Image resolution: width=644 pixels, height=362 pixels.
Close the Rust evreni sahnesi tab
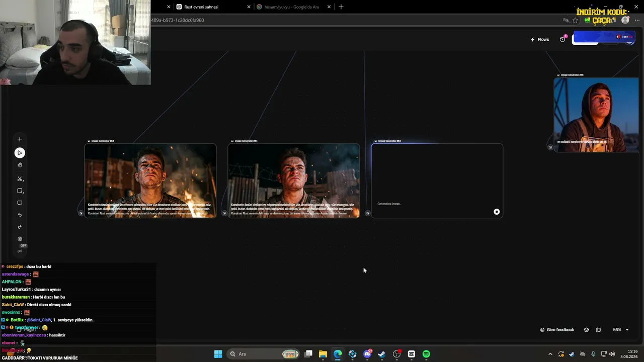(249, 7)
